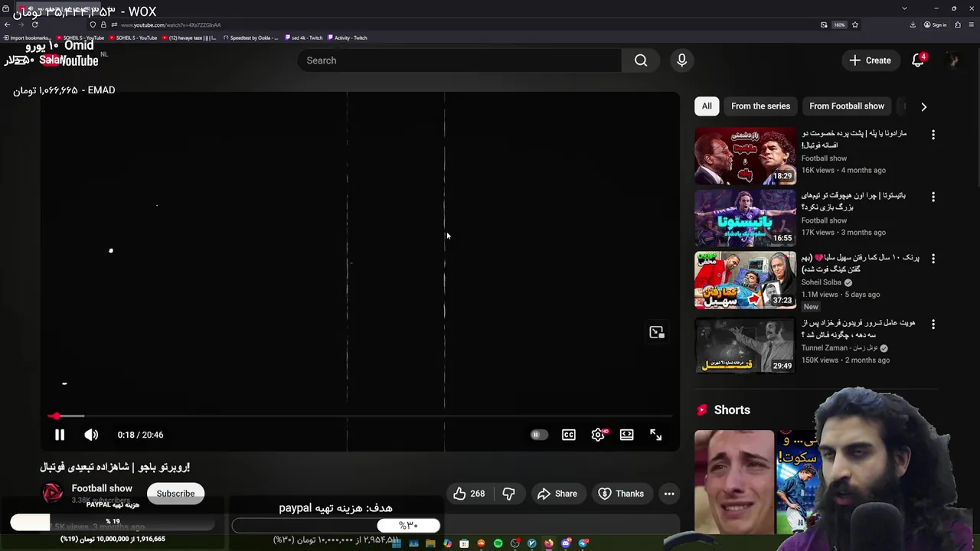Open the Batistuta 16:55 video thumbnail
Image resolution: width=980 pixels, height=551 pixels.
click(745, 218)
